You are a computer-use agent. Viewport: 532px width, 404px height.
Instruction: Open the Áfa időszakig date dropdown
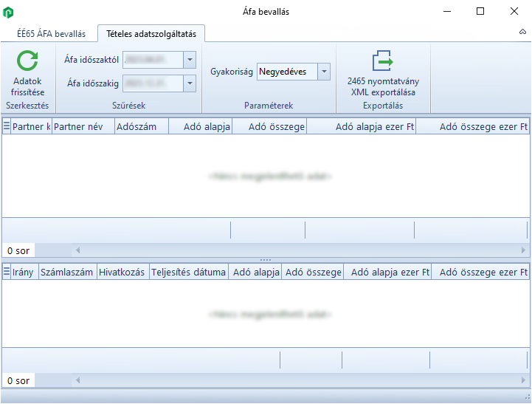pyautogui.click(x=190, y=83)
